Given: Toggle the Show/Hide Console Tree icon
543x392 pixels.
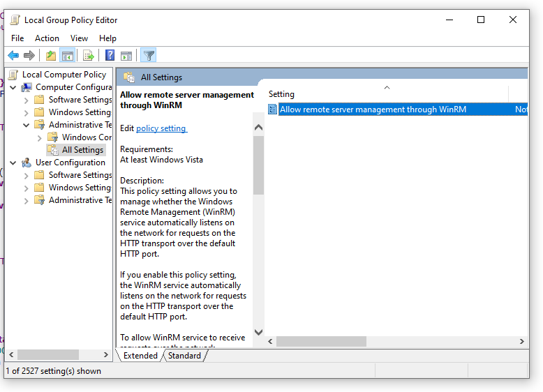Looking at the screenshot, I should 68,55.
